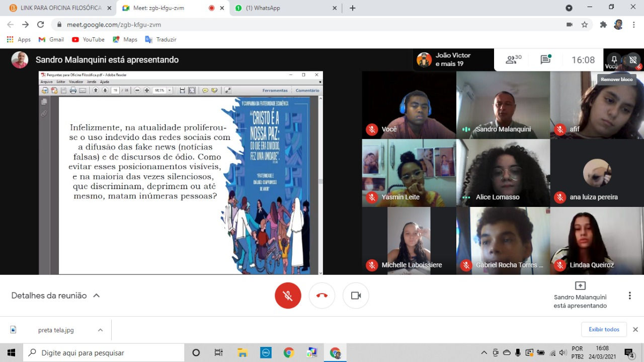Go to next page arrow in Adobe Reader

tap(105, 90)
